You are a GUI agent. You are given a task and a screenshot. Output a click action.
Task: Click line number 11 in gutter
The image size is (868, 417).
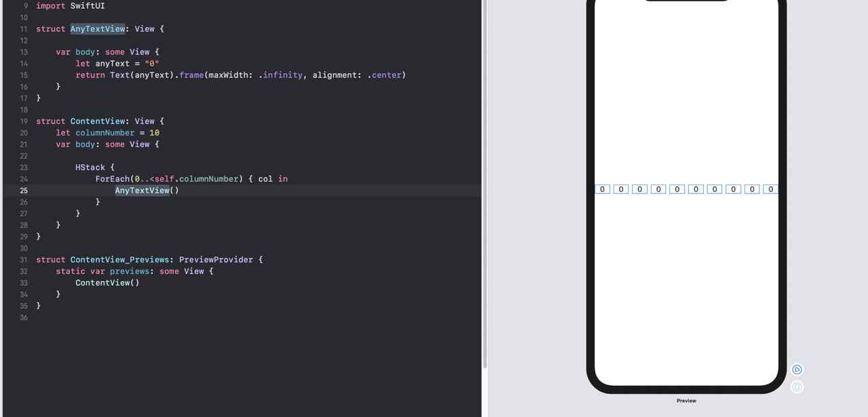coord(24,28)
